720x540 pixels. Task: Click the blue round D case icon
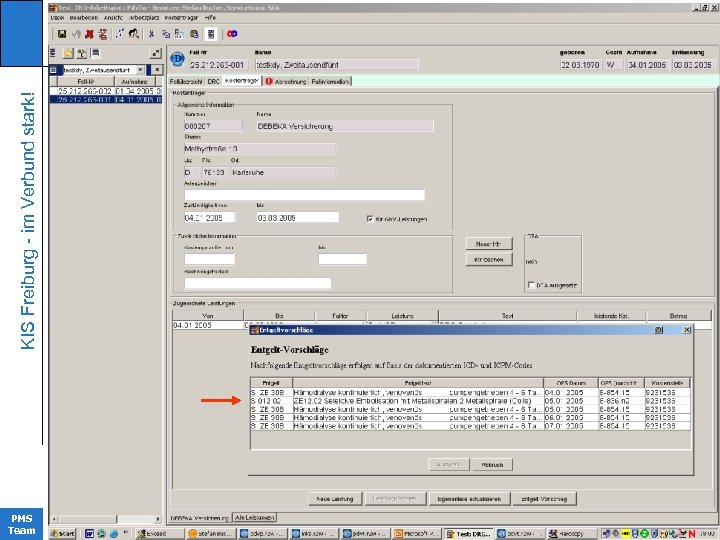[177, 59]
